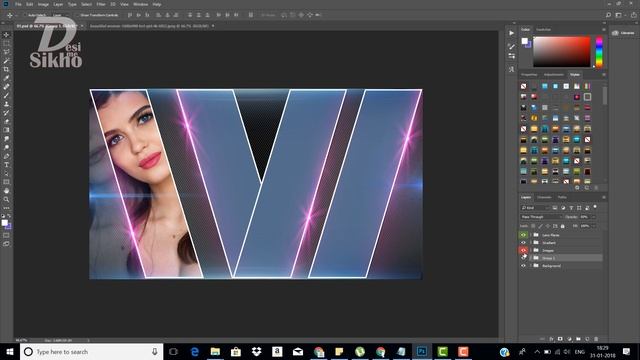This screenshot has width=640, height=360.
Task: Open the Pass Through blend mode dropdown
Action: click(x=541, y=217)
